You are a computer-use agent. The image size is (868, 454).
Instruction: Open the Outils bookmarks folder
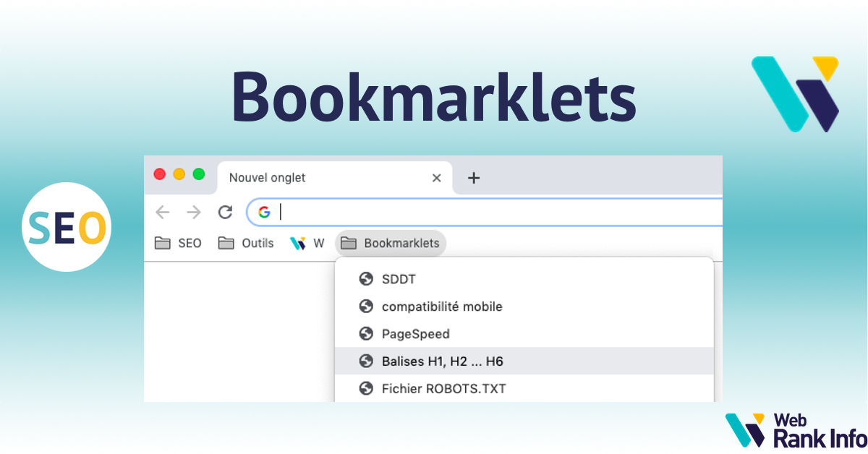[x=246, y=243]
